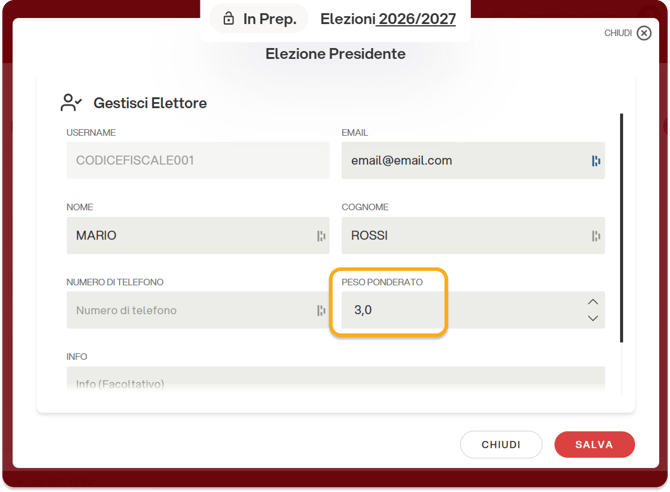Viewport: 670px width, 492px height.
Task: Click the Numero di telefono field
Action: click(x=198, y=310)
